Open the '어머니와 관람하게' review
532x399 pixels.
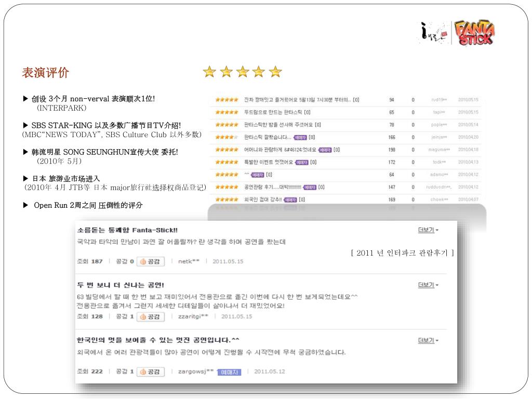(280, 150)
